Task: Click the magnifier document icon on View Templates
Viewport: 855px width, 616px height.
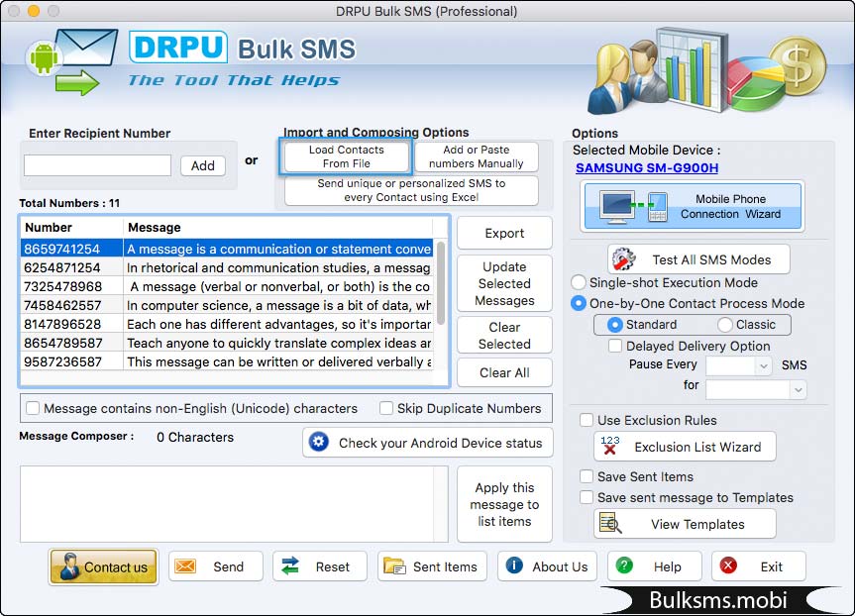Action: [x=610, y=523]
